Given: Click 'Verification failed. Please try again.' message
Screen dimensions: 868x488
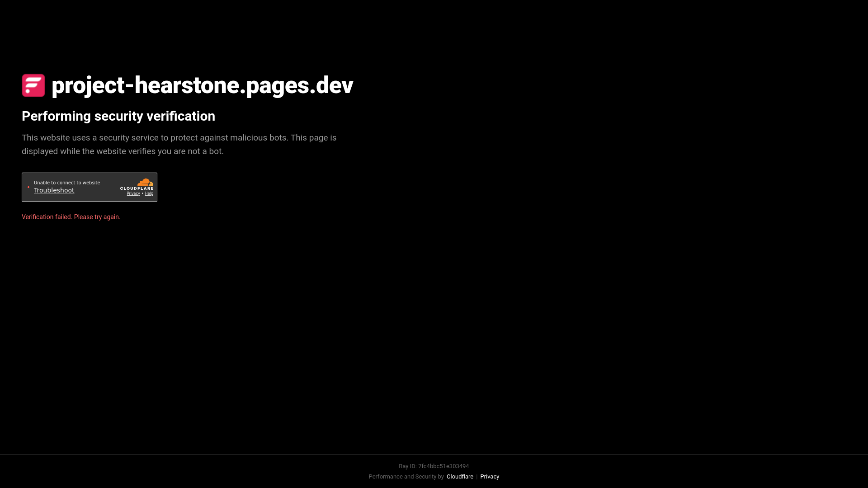Looking at the screenshot, I should point(71,217).
